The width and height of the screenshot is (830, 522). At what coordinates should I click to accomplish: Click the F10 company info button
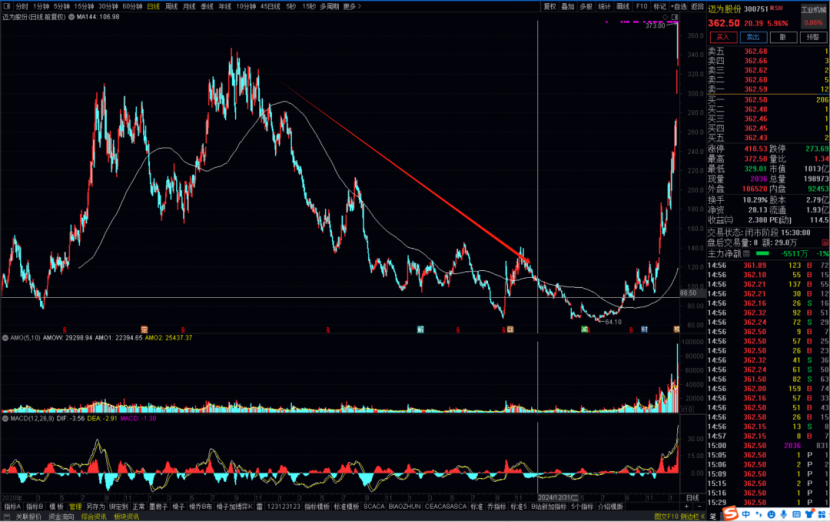(642, 5)
